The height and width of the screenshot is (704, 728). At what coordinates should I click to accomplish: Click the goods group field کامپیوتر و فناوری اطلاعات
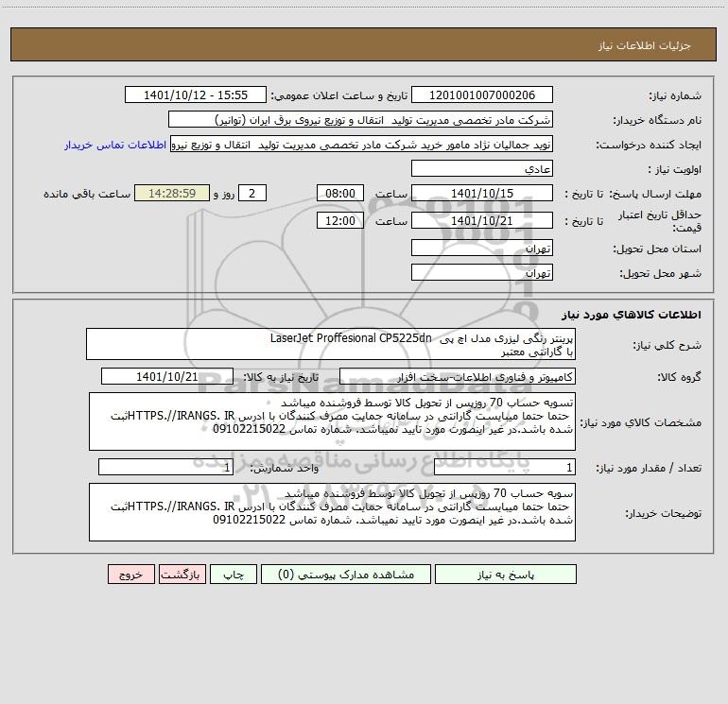click(458, 377)
